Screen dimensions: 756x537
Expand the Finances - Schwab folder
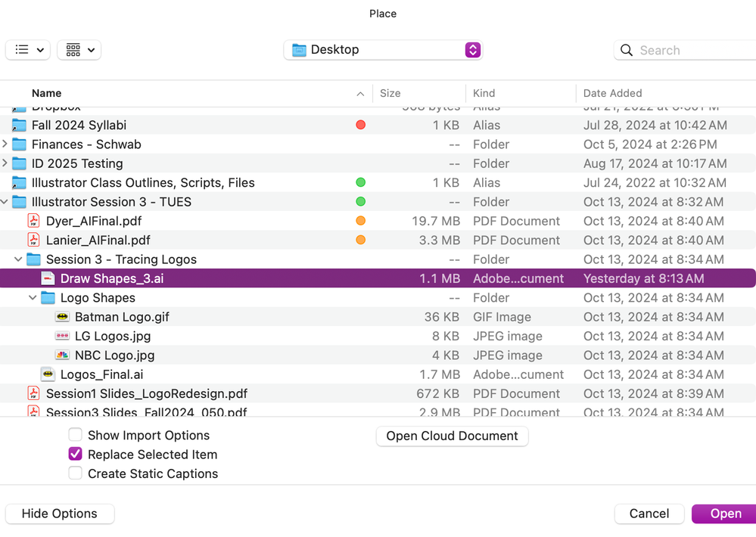tap(6, 144)
